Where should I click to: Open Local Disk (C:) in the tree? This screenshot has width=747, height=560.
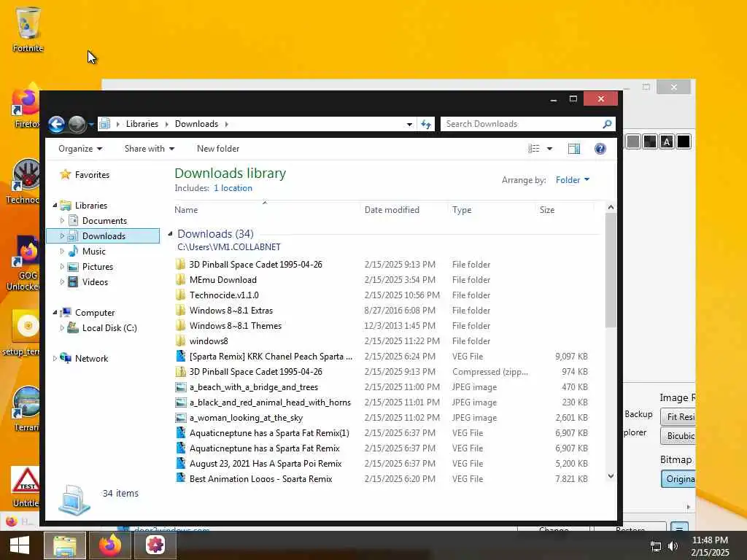pos(109,327)
